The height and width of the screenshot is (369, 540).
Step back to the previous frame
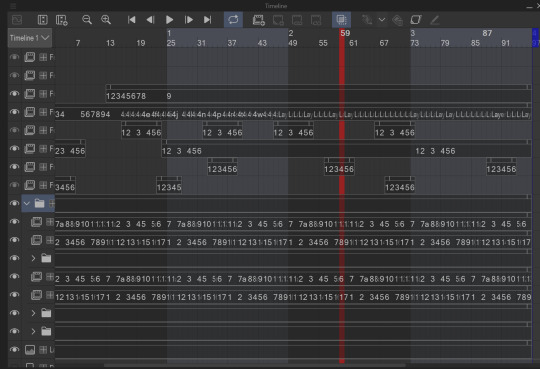(x=150, y=20)
